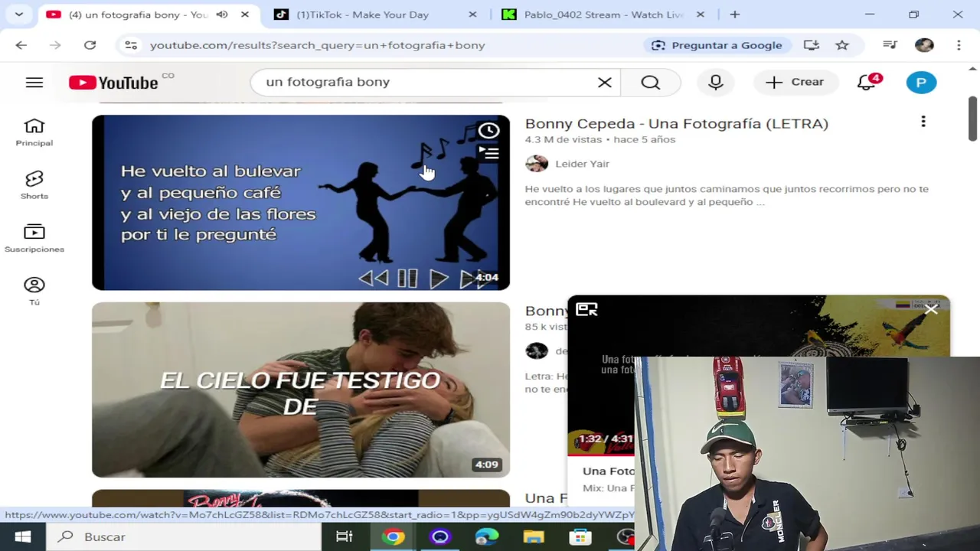Open the second result's channel avatar
The height and width of the screenshot is (551, 980).
pyautogui.click(x=537, y=351)
